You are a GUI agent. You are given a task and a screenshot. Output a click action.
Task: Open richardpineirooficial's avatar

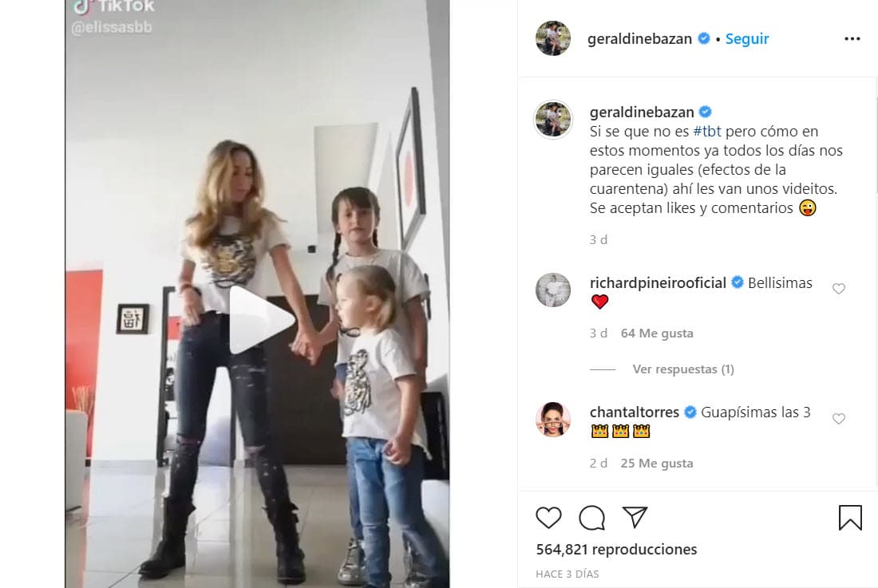(x=553, y=290)
